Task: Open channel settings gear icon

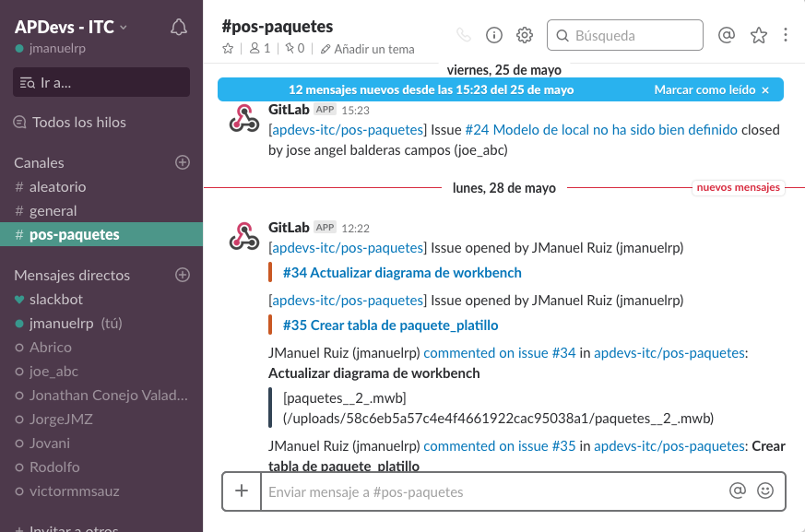Action: coord(524,35)
